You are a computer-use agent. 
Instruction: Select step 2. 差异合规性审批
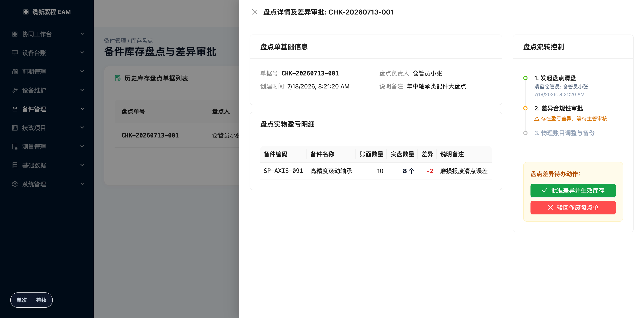[x=559, y=108]
